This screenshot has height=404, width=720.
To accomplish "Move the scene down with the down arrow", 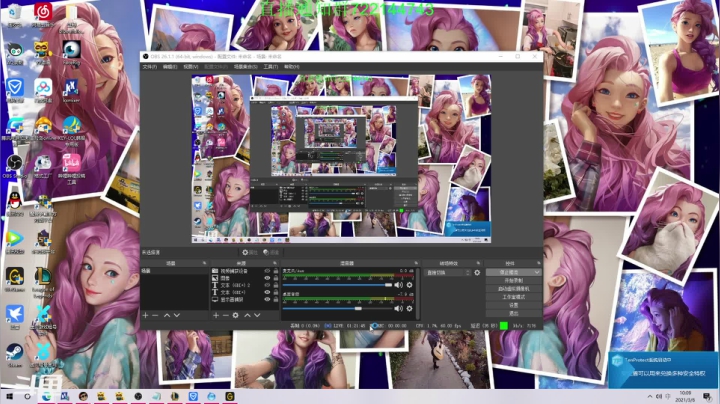I will (x=177, y=315).
